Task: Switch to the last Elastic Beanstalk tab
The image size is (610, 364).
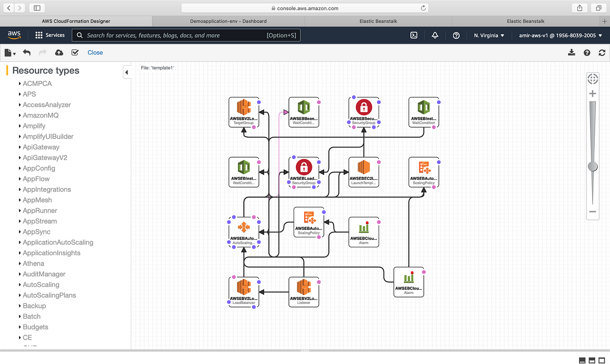Action: pos(525,21)
